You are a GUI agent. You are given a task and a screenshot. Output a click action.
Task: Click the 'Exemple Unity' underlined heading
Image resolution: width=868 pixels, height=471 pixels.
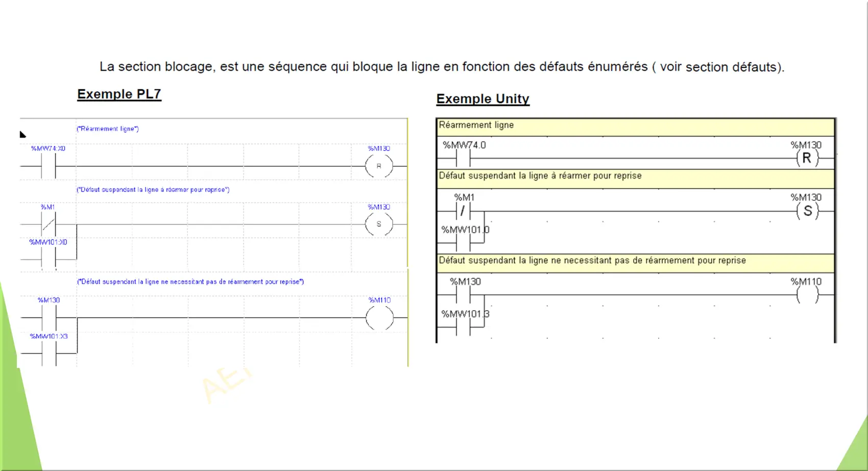[x=483, y=99]
